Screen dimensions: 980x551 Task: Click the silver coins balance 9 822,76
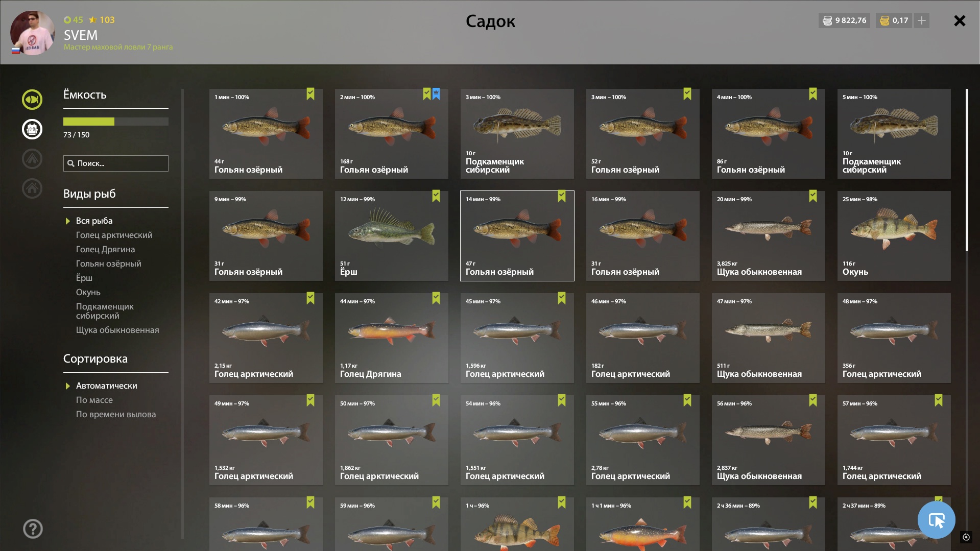point(844,20)
